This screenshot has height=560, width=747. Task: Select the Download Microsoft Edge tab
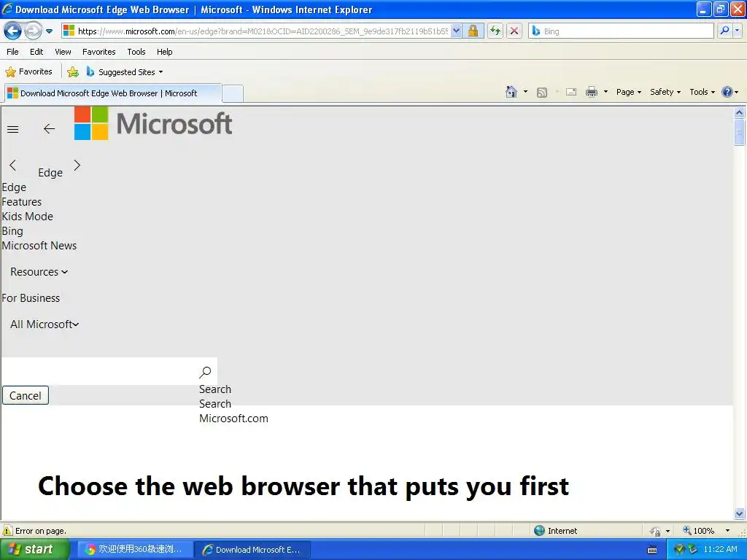[113, 93]
